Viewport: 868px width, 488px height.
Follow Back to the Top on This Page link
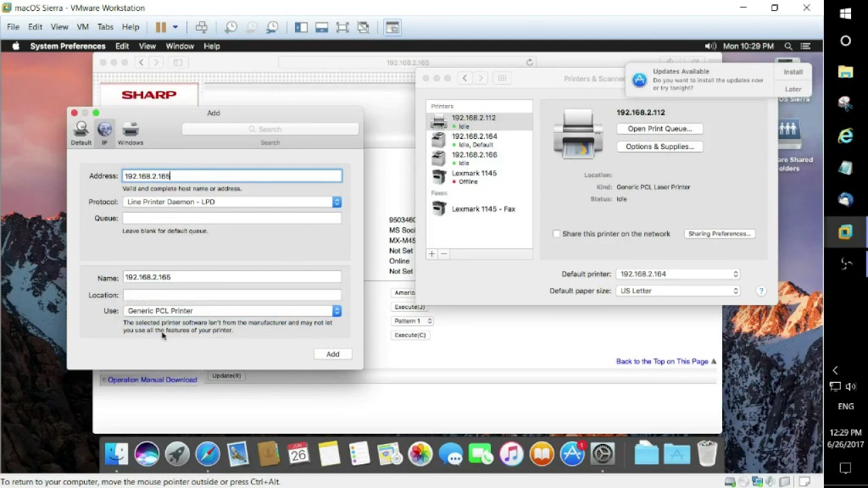(x=662, y=361)
